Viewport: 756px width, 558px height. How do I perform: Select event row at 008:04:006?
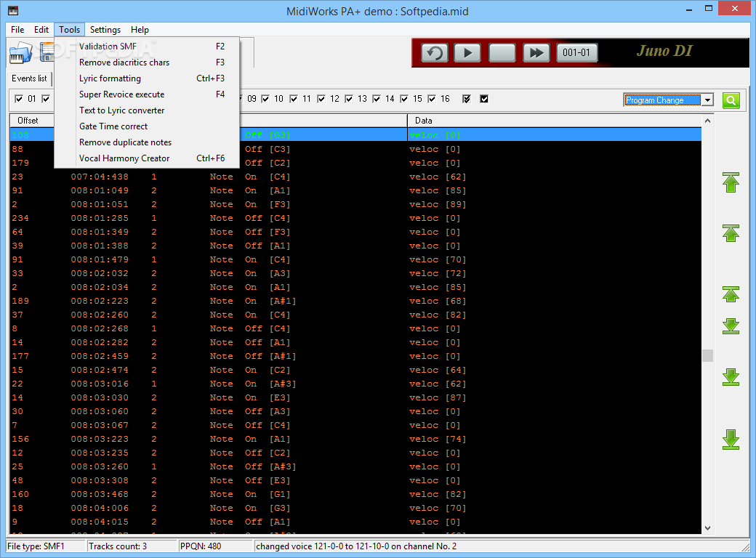[x=355, y=508]
